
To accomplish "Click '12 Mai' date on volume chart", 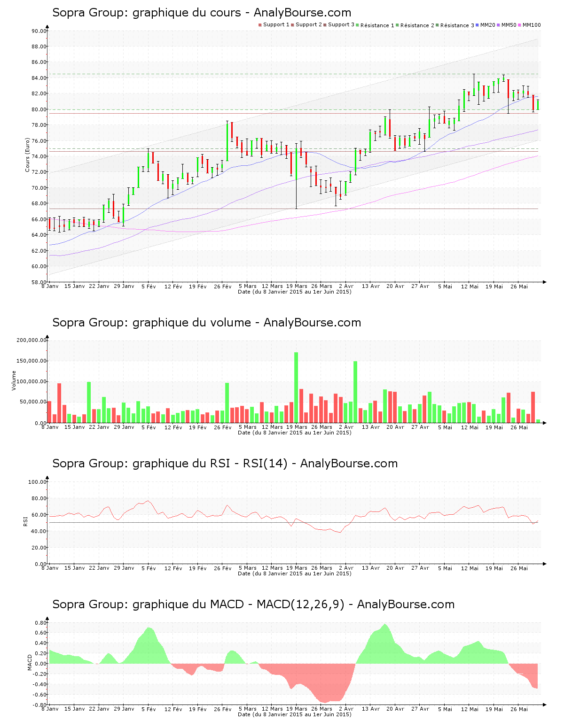I will click(x=470, y=427).
